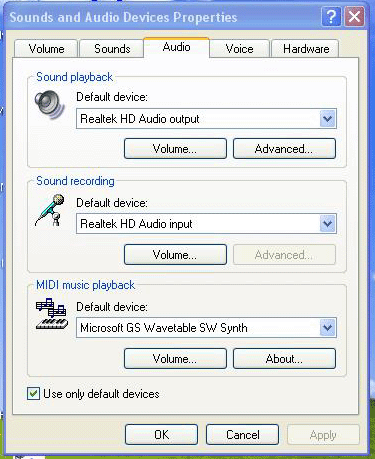Expand the Sound recording default device dropdown arrow
This screenshot has width=375, height=459.
(328, 224)
